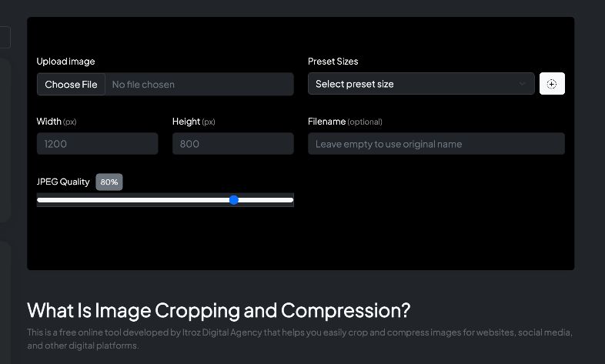
Task: Click the blue JPEG Quality slider thumb
Action: coord(234,200)
